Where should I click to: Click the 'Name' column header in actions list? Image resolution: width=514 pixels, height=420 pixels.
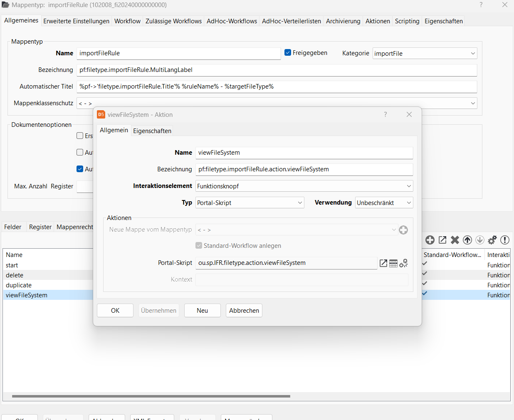coord(48,255)
